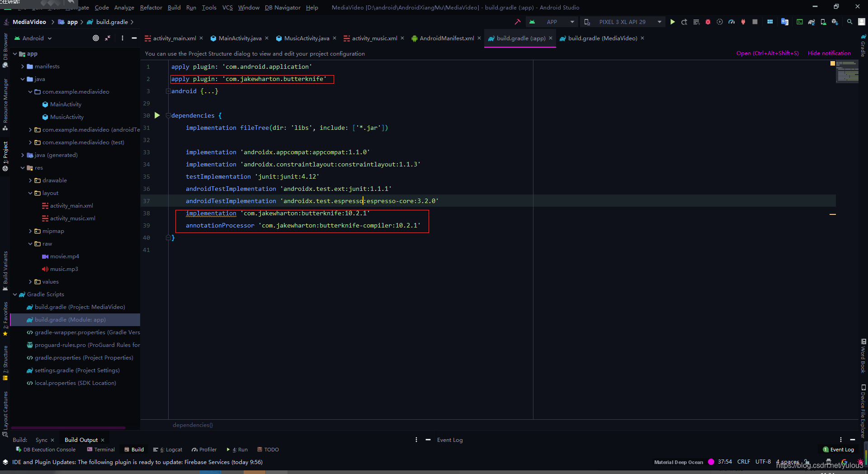Open the 6: Logcat tool window

tap(168, 450)
